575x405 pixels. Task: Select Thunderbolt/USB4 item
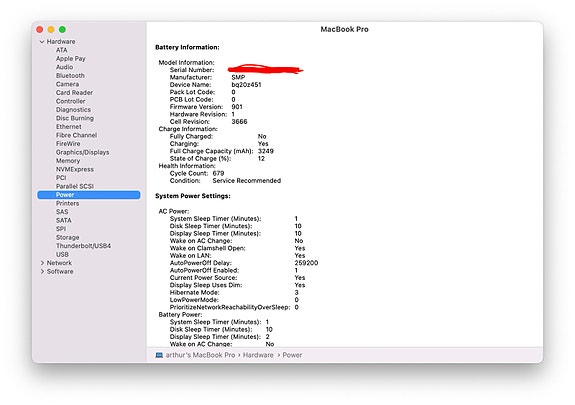pyautogui.click(x=83, y=246)
